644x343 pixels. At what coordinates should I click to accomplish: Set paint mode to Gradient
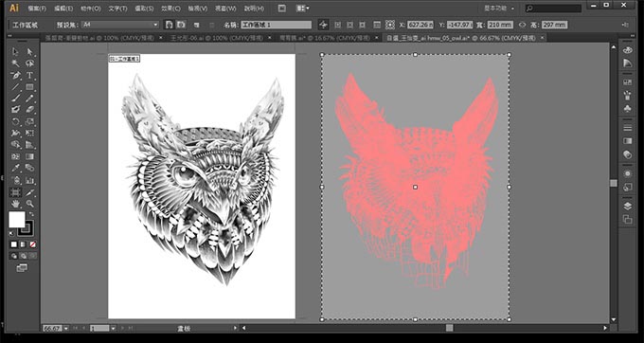click(x=24, y=244)
